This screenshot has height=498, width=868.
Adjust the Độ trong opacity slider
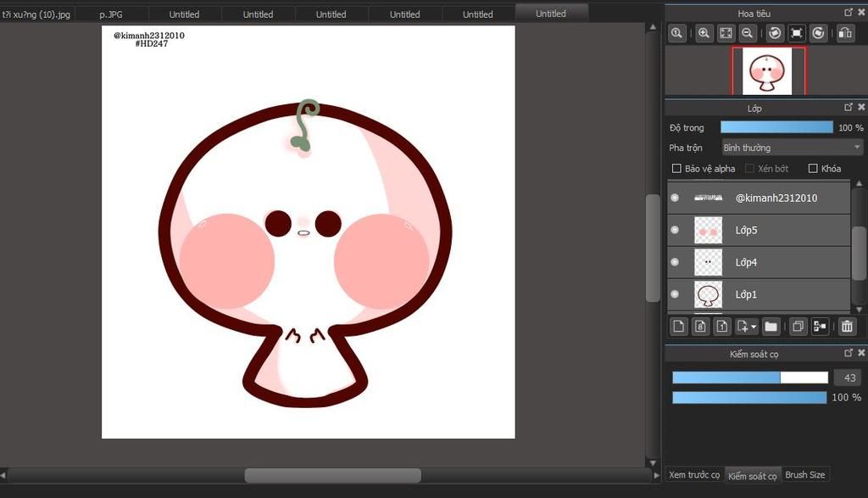[x=776, y=127]
